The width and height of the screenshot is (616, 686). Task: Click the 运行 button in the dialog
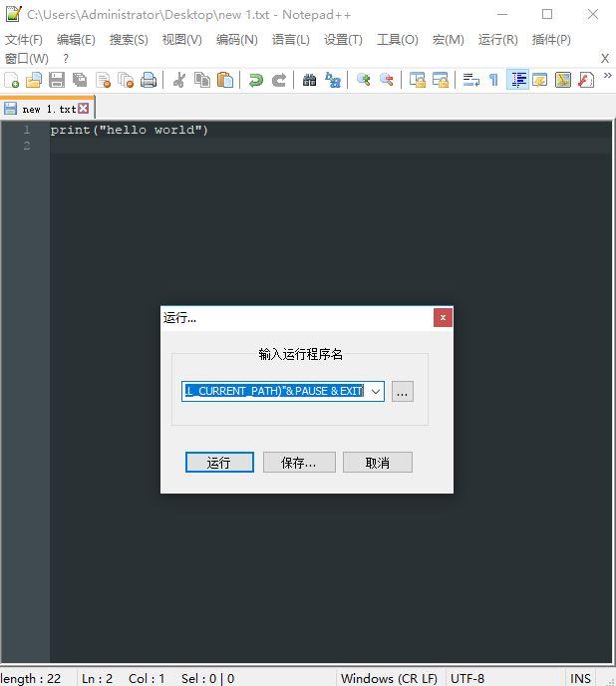(x=219, y=463)
